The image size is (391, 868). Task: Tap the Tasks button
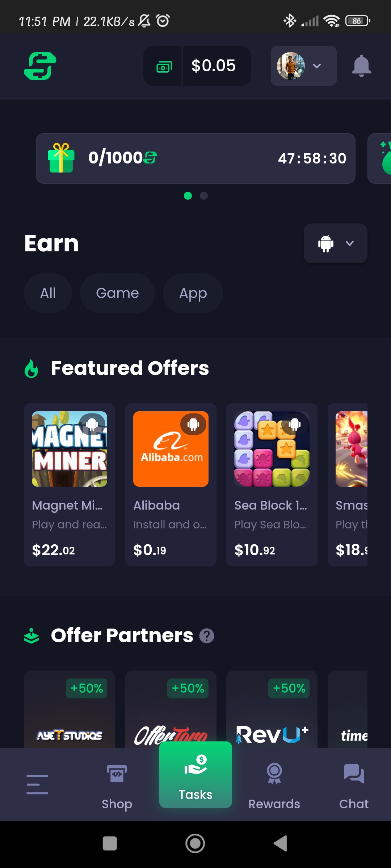(x=195, y=775)
